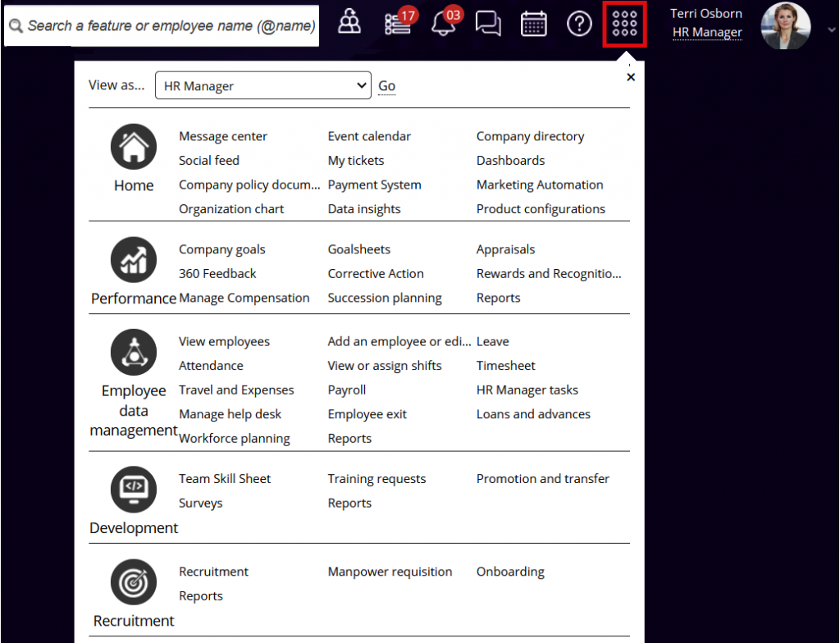The height and width of the screenshot is (643, 840).
Task: Open the calendar icon in the top bar
Action: click(533, 24)
